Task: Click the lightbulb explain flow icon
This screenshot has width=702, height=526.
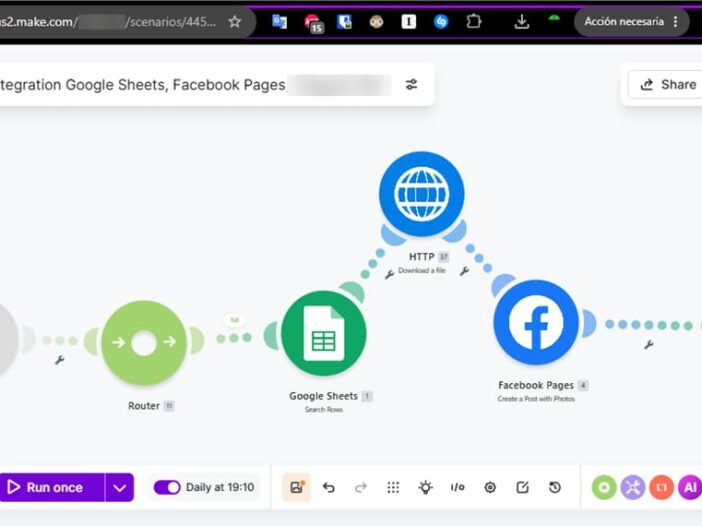Action: tap(425, 487)
